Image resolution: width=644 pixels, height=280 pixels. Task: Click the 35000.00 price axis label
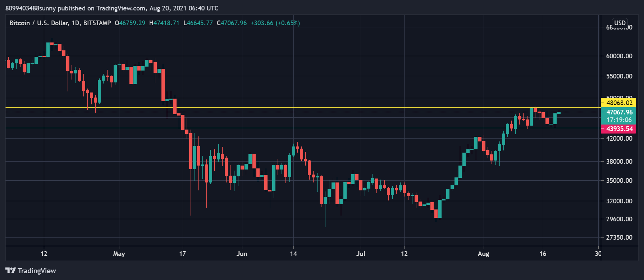619,181
